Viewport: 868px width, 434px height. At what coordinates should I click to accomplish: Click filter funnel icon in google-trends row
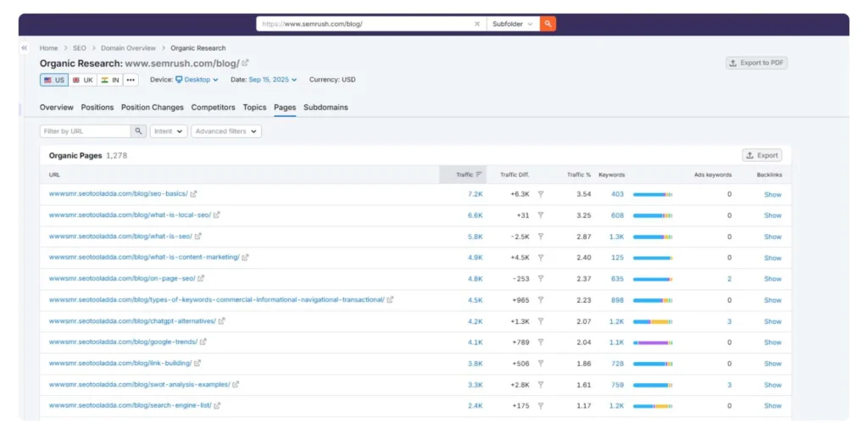(x=541, y=342)
